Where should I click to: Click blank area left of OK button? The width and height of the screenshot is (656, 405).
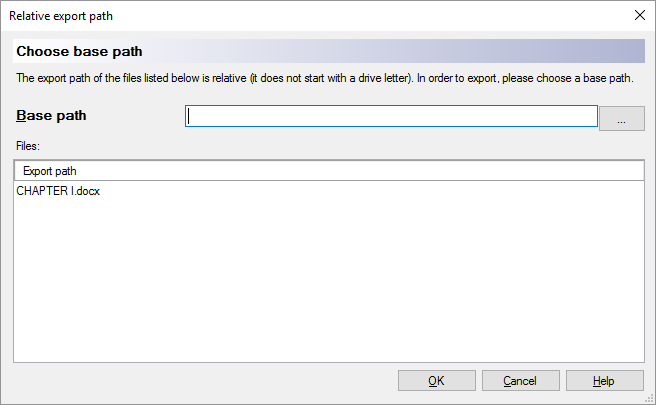[200, 381]
